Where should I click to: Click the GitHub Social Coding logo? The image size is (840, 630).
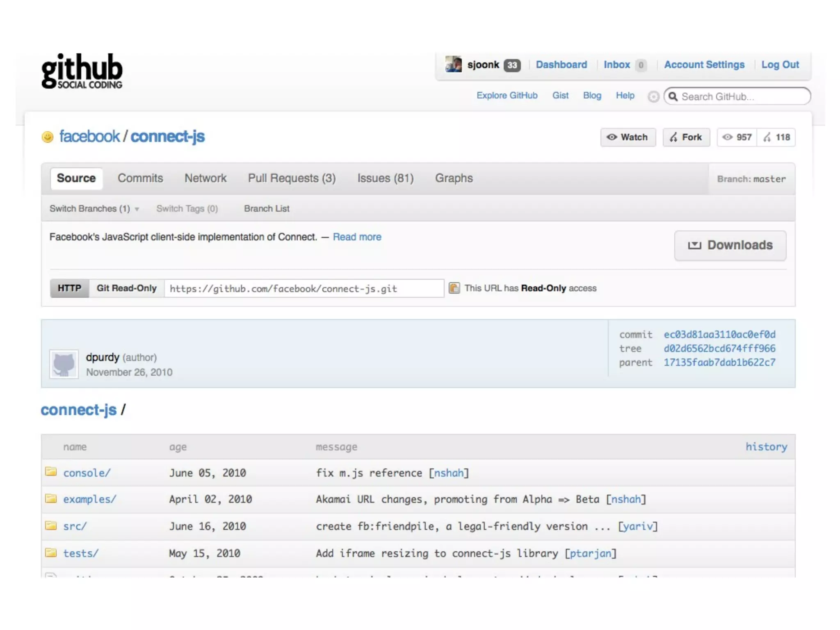pos(82,71)
